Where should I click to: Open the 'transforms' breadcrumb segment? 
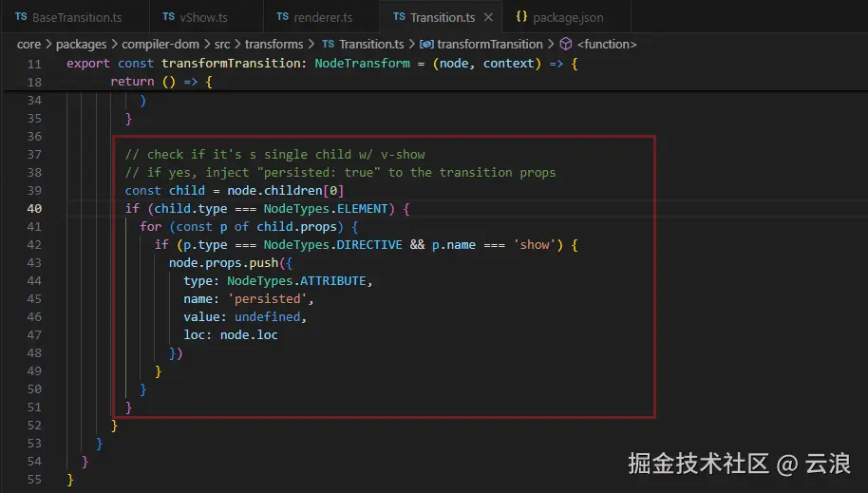coord(274,45)
